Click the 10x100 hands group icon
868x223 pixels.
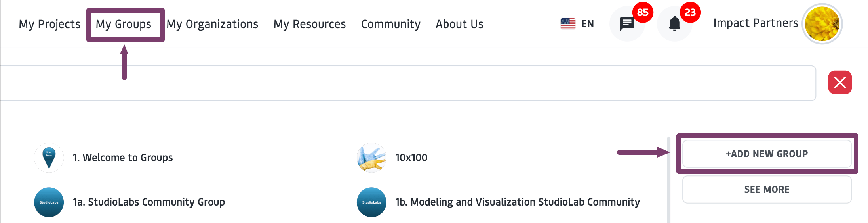click(371, 158)
